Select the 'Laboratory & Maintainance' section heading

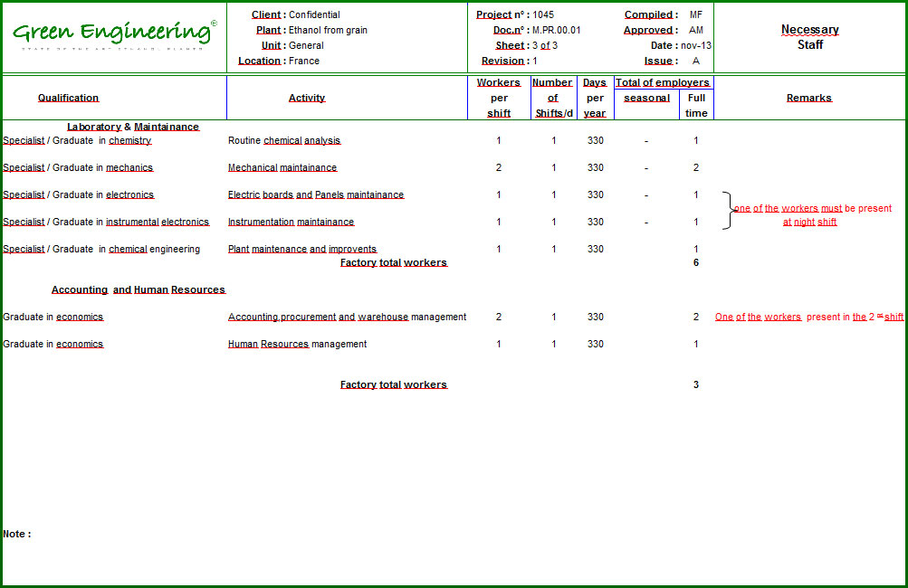(133, 127)
